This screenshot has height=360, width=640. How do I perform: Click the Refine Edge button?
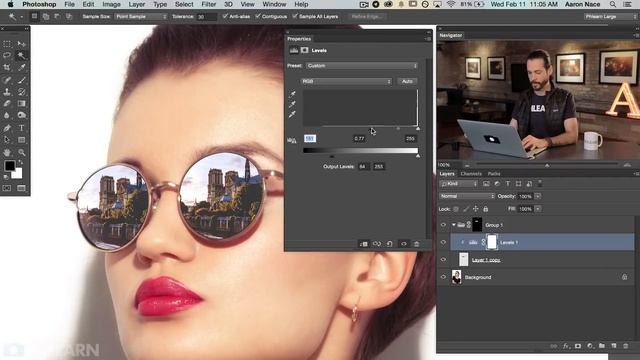366,17
